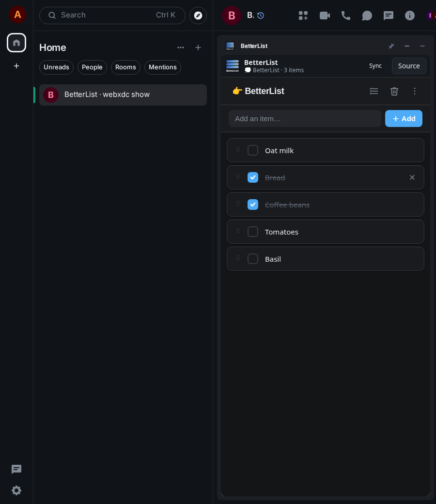The height and width of the screenshot is (504, 436).
Task: Click the Search box
Action: point(112,16)
